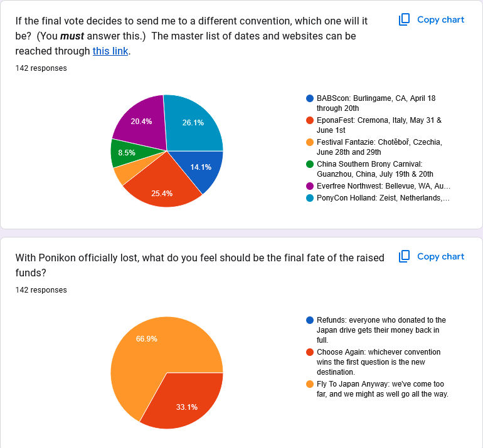Screen dimensions: 483x448
Task: Click the copy icon for the funds chart
Action: (x=404, y=257)
